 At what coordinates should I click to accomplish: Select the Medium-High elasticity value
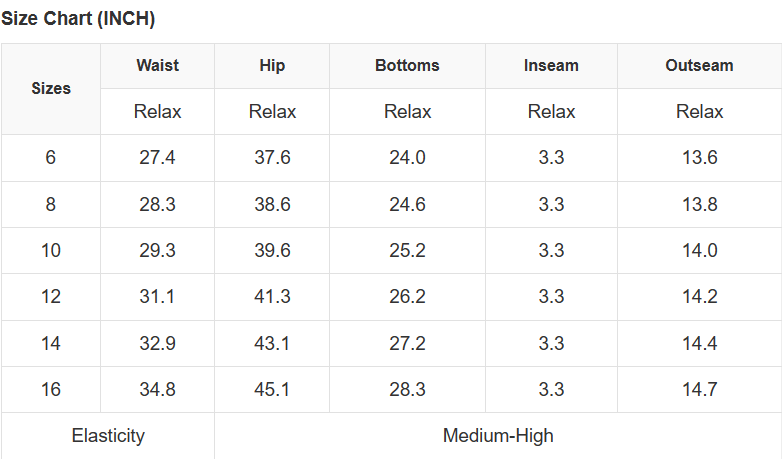coord(498,436)
